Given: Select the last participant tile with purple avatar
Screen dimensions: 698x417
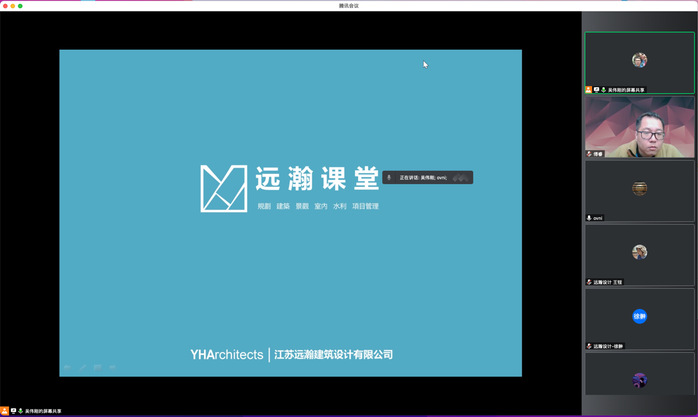Looking at the screenshot, I should [x=639, y=378].
